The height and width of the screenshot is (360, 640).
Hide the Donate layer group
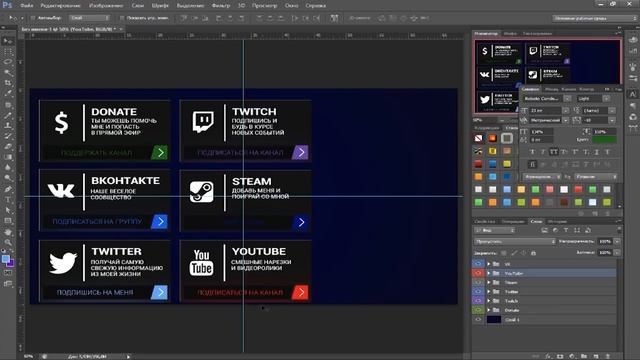[x=478, y=310]
